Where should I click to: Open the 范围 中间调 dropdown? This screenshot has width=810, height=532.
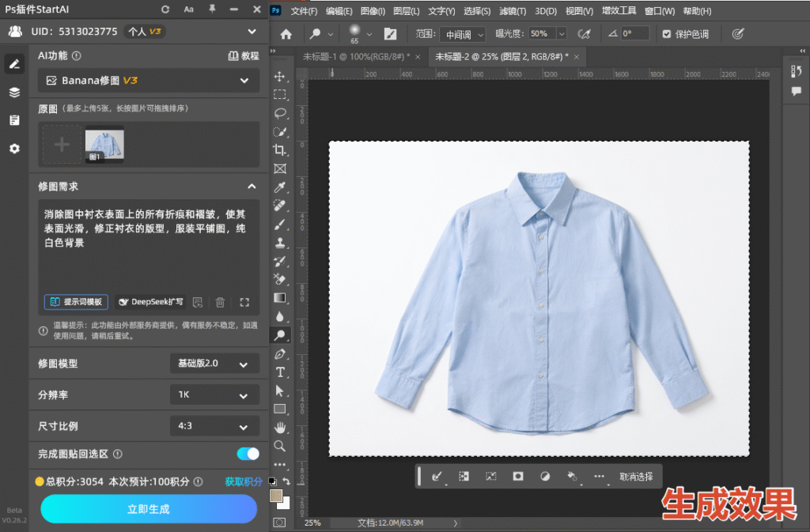pos(463,35)
